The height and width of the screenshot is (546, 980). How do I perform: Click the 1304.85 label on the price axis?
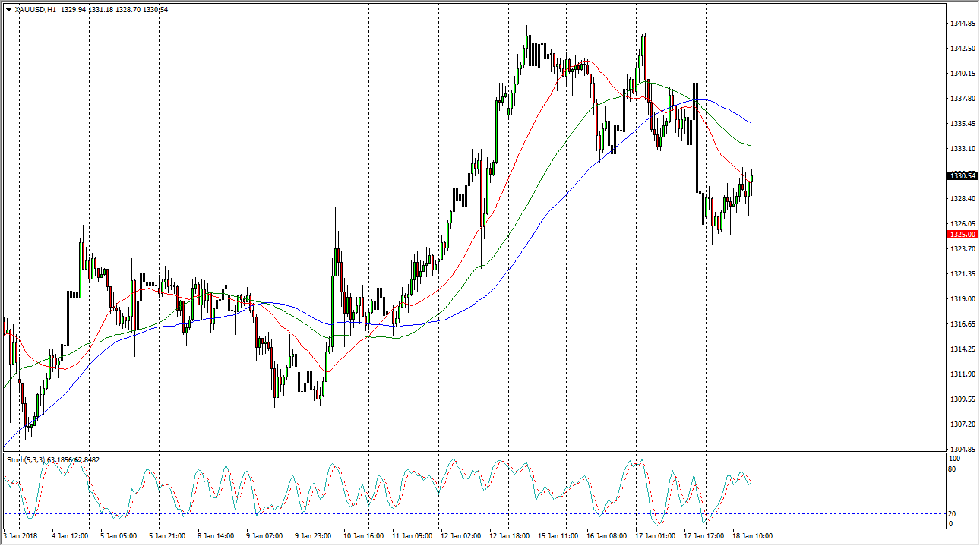(x=962, y=449)
